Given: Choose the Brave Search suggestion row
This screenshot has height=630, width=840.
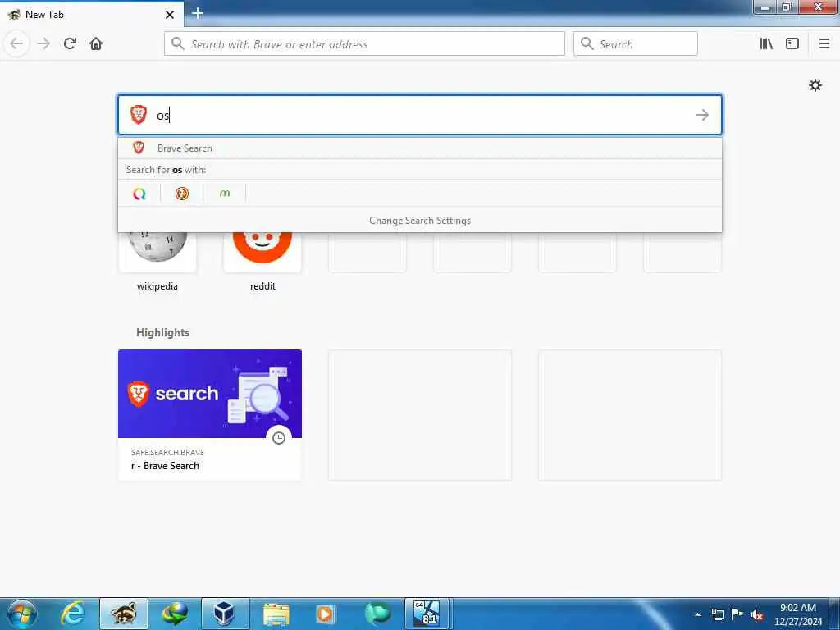Looking at the screenshot, I should [x=420, y=148].
